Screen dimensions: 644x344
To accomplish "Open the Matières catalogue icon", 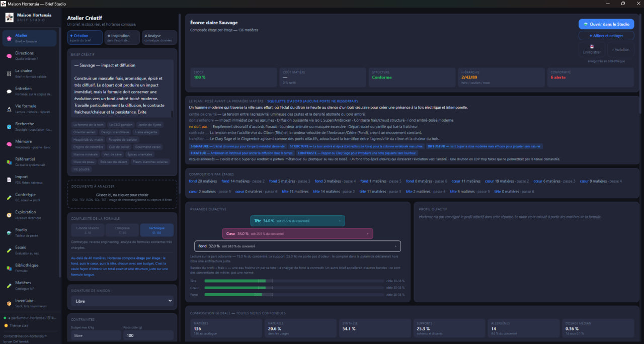I will pos(9,285).
